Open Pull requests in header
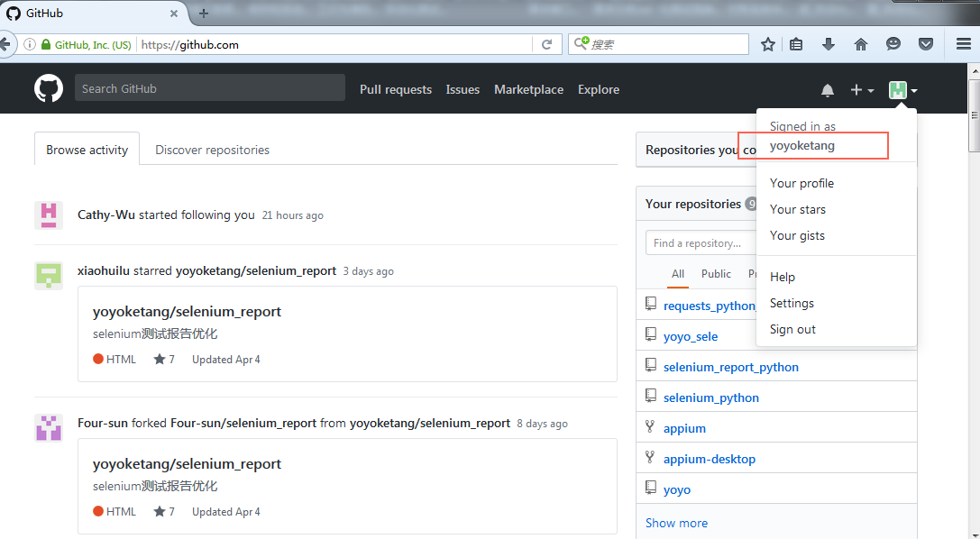This screenshot has height=539, width=980. point(396,89)
